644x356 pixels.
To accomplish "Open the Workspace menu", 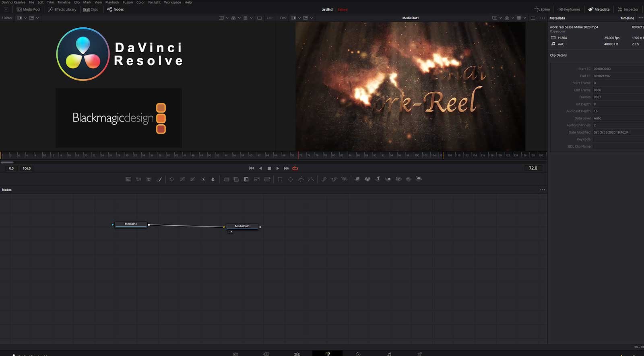I will click(172, 2).
